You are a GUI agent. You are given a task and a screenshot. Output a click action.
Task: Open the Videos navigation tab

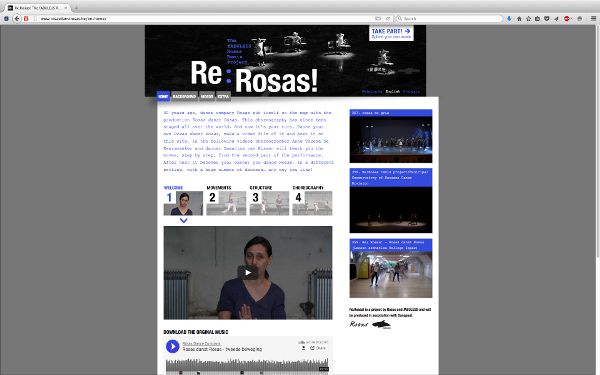pos(207,96)
